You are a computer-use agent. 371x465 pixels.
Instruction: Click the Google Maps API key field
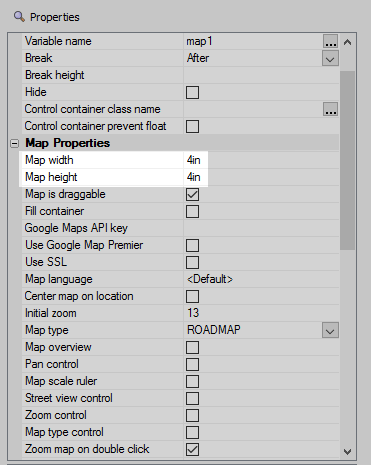coord(261,228)
